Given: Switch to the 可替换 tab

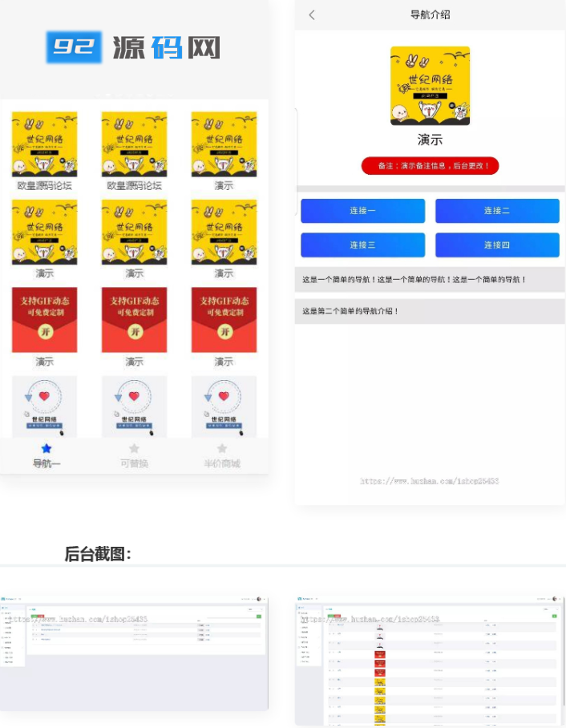Looking at the screenshot, I should pos(134,455).
